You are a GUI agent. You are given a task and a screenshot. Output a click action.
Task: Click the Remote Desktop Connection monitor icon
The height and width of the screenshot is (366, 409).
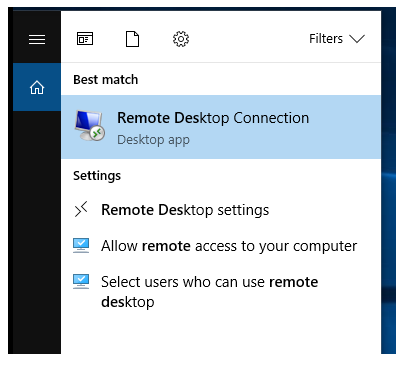[90, 126]
